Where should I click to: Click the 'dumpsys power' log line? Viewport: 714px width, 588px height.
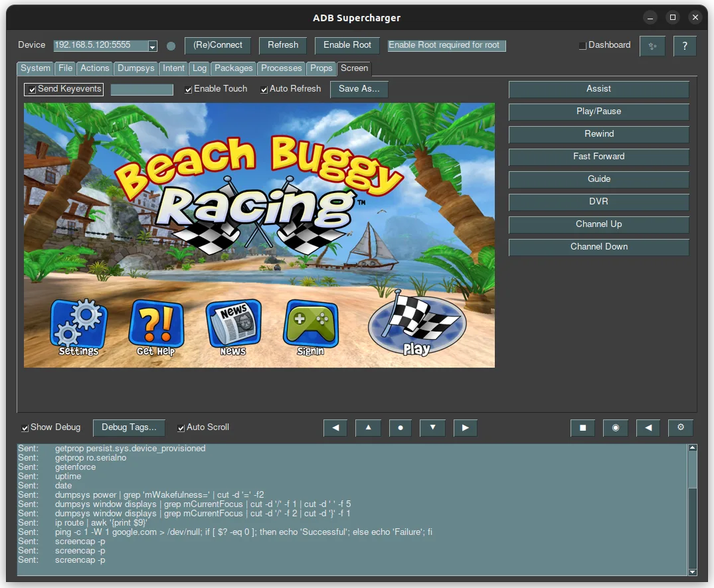click(159, 495)
